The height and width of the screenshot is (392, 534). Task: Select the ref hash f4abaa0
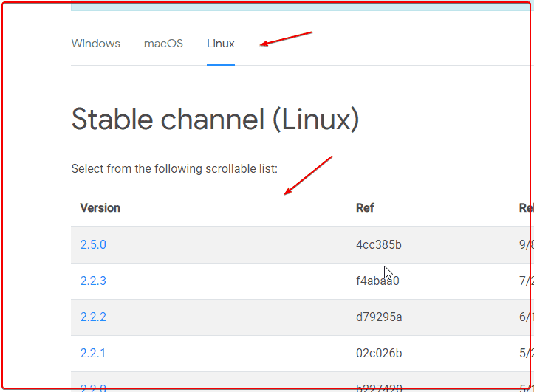[x=377, y=281]
